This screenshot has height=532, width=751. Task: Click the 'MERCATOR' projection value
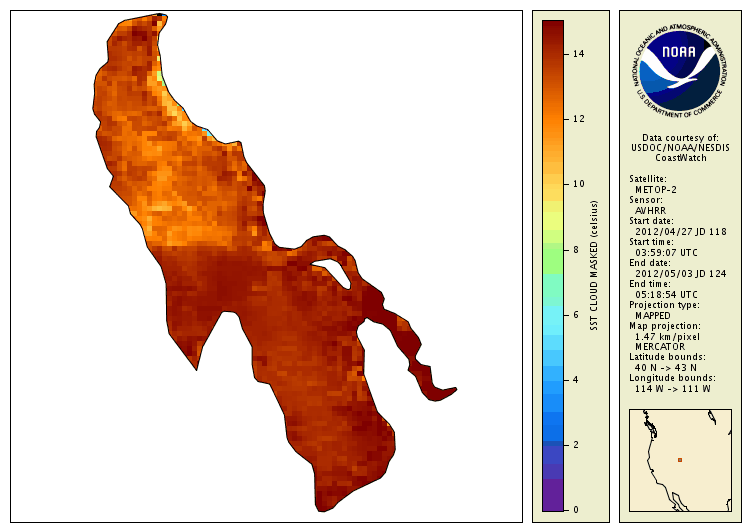pos(660,347)
